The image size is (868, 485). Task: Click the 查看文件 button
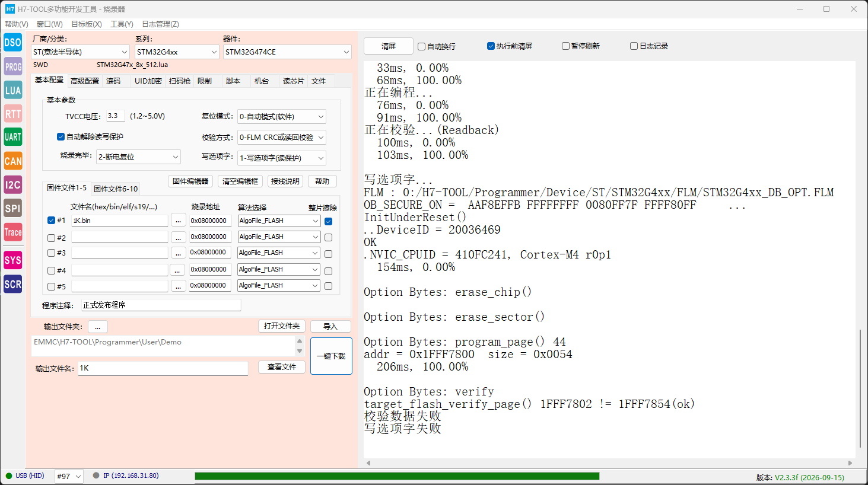point(282,367)
